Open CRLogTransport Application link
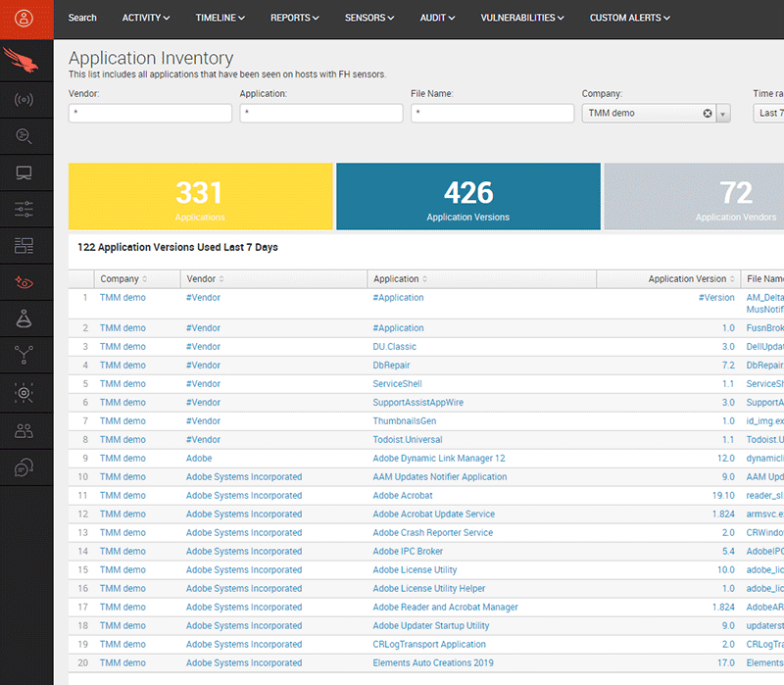The image size is (784, 685). point(429,644)
